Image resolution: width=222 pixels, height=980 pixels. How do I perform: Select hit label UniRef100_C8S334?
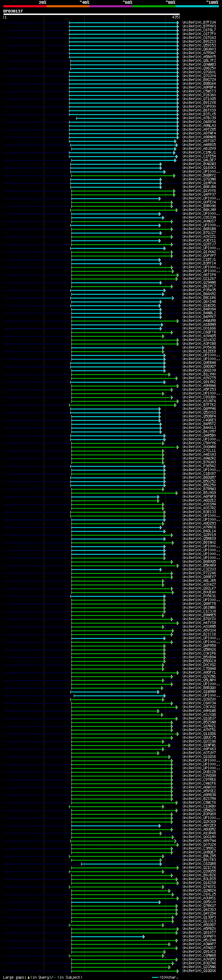tap(199, 218)
